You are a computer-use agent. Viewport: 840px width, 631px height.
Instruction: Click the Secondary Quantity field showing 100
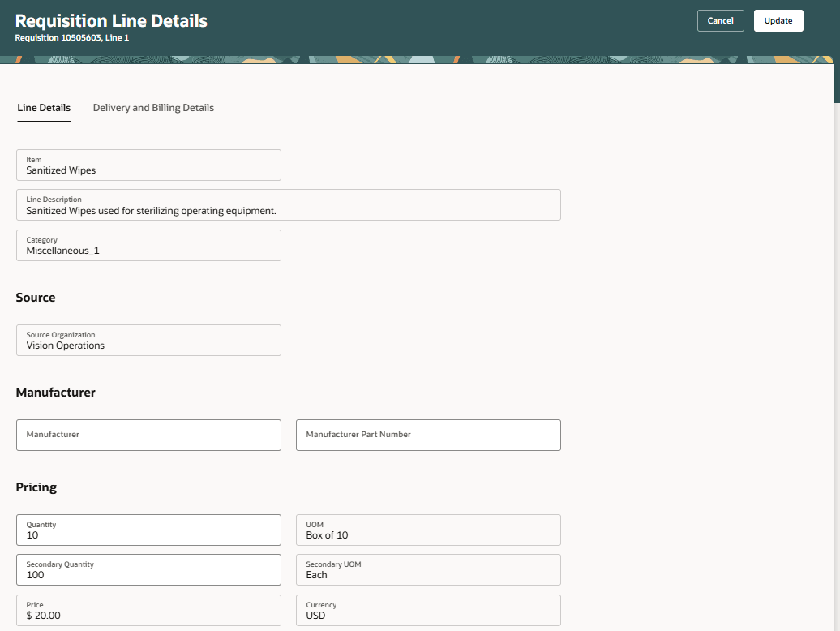coord(148,569)
